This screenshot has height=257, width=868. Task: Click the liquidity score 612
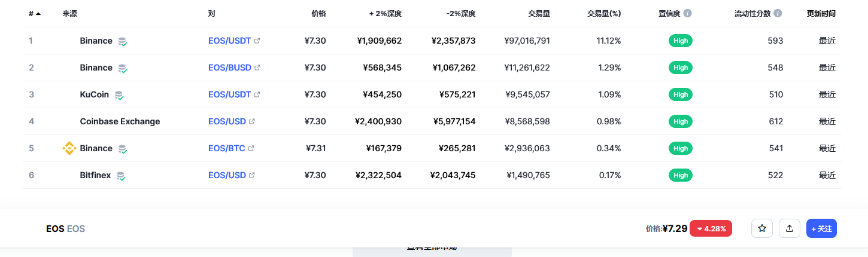click(776, 121)
